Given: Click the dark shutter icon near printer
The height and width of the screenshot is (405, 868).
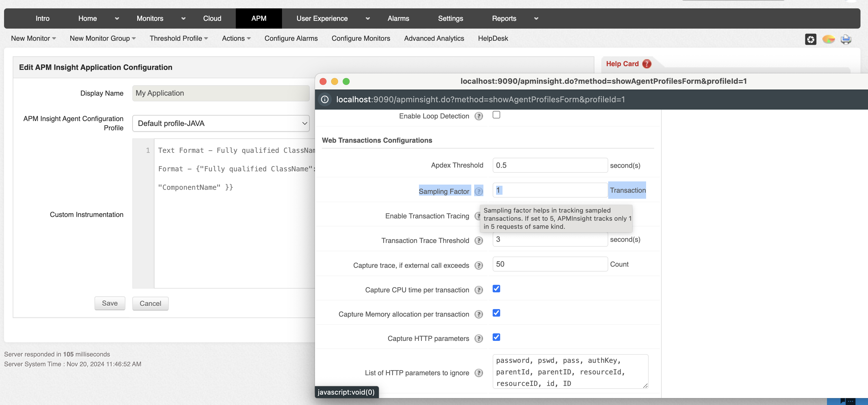Looking at the screenshot, I should (810, 39).
